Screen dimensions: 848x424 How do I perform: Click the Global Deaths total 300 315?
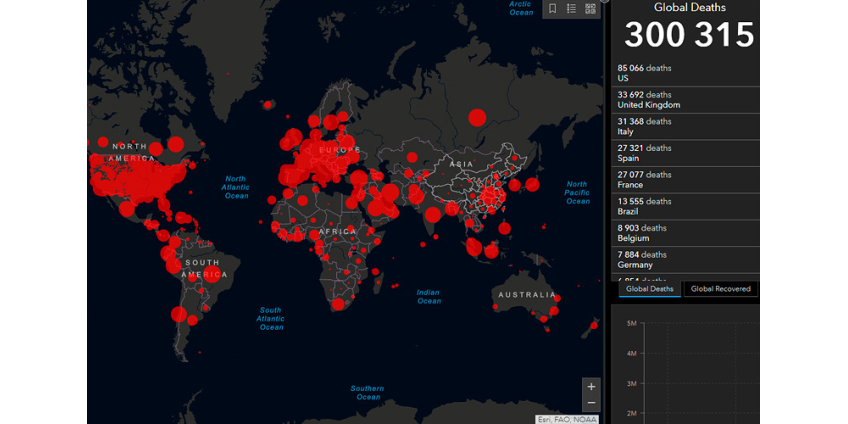point(689,34)
